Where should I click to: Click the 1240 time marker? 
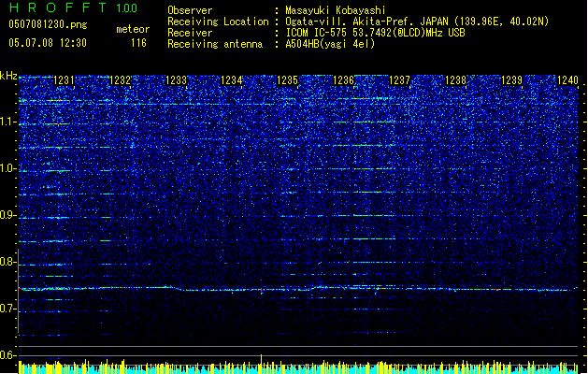tap(567, 80)
